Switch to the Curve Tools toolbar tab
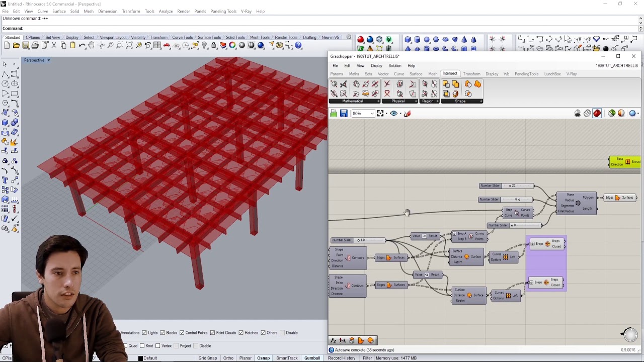This screenshot has width=644, height=362. [x=182, y=37]
